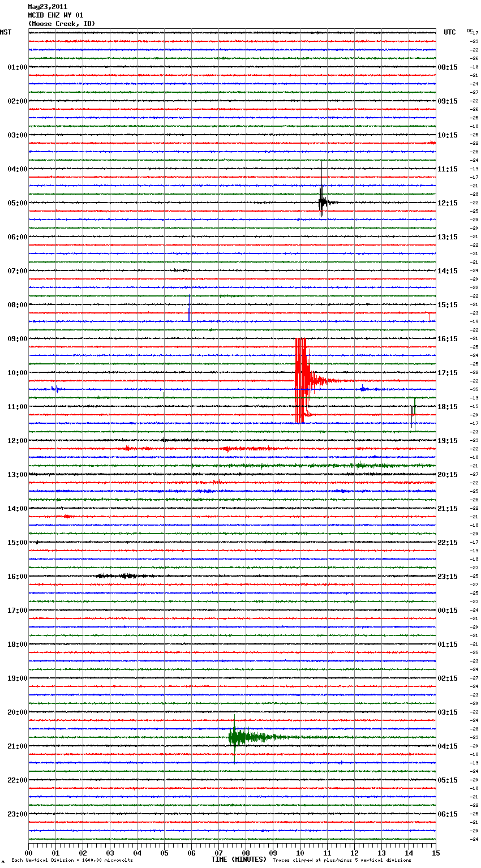Select the 16:15 UTC time label
The image size is (481, 868).
(448, 339)
